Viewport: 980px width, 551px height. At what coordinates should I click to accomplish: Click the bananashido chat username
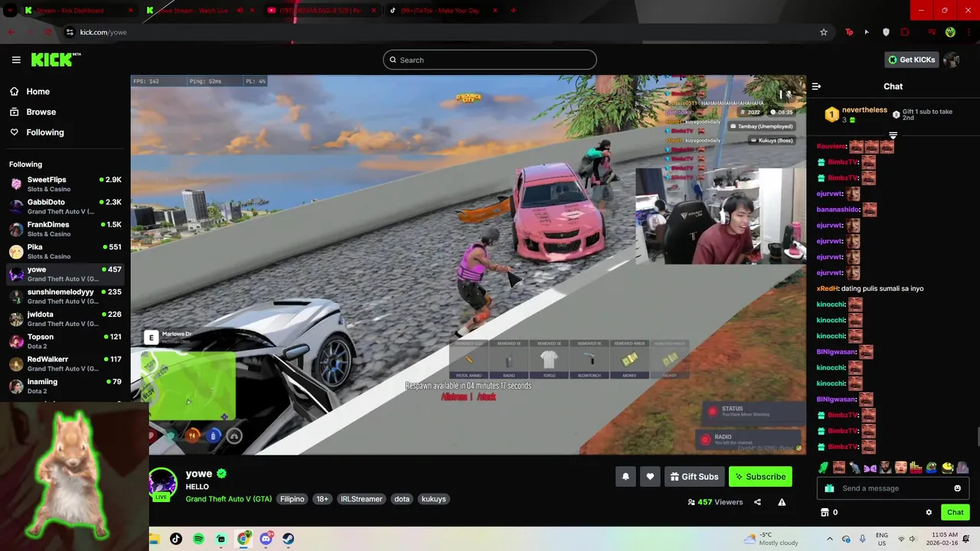pos(838,210)
